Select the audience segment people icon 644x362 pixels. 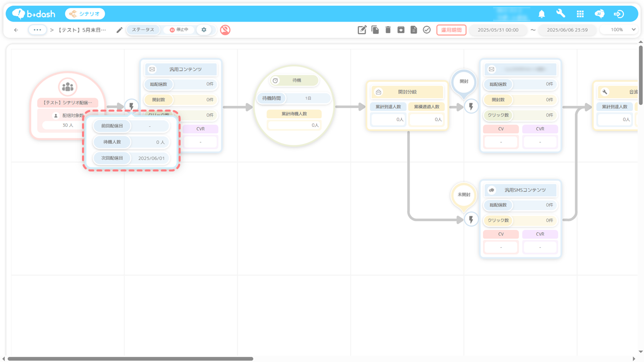point(67,87)
